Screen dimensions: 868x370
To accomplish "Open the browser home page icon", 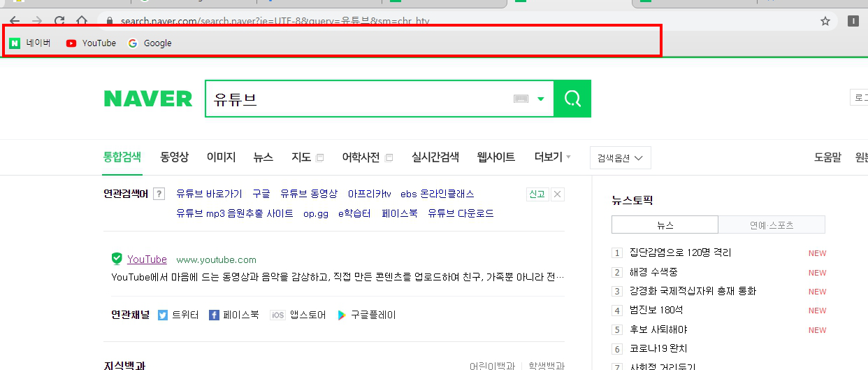I will (x=82, y=21).
